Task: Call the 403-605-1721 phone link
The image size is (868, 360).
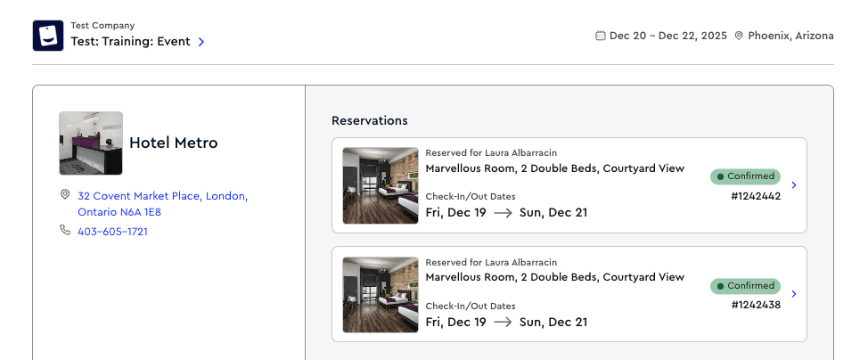Action: 112,232
